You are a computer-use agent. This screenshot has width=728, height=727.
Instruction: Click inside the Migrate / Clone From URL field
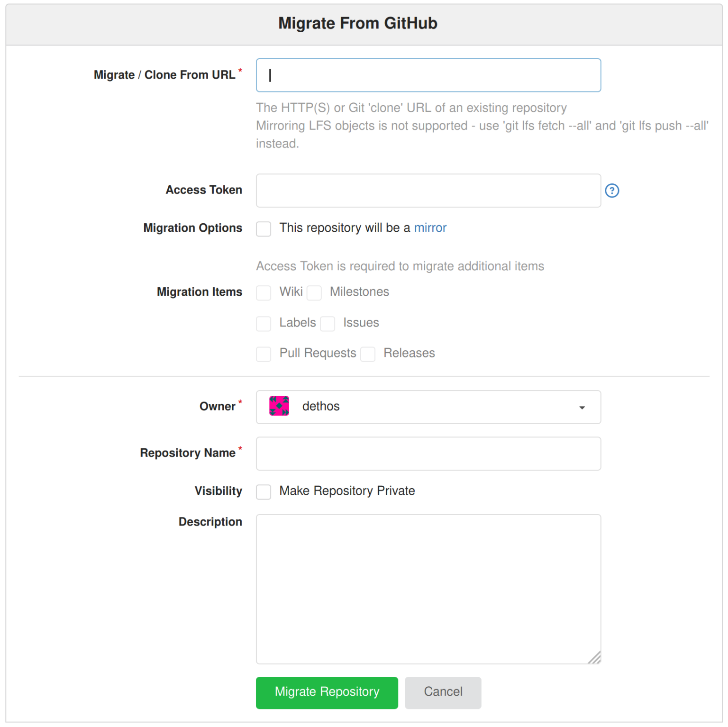[x=428, y=75]
